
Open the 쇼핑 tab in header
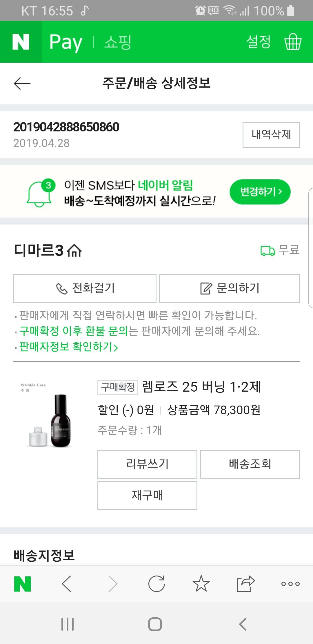118,42
